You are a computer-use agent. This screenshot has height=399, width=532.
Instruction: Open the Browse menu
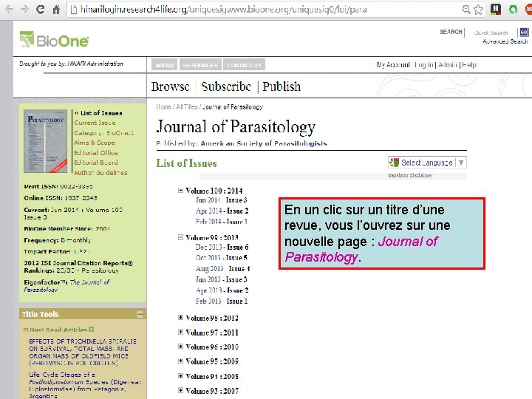[171, 86]
